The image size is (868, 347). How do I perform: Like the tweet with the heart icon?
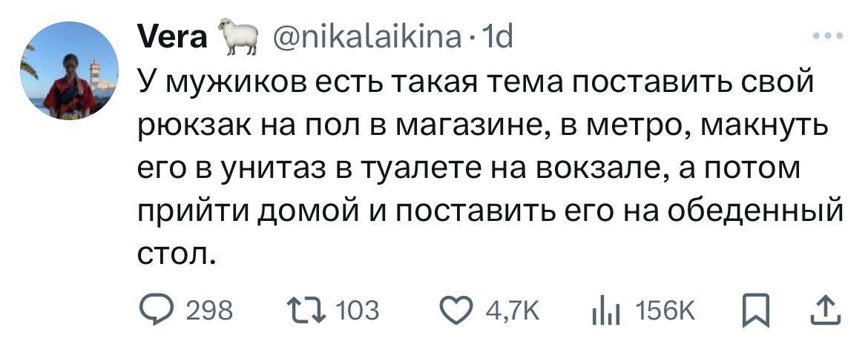click(x=456, y=309)
